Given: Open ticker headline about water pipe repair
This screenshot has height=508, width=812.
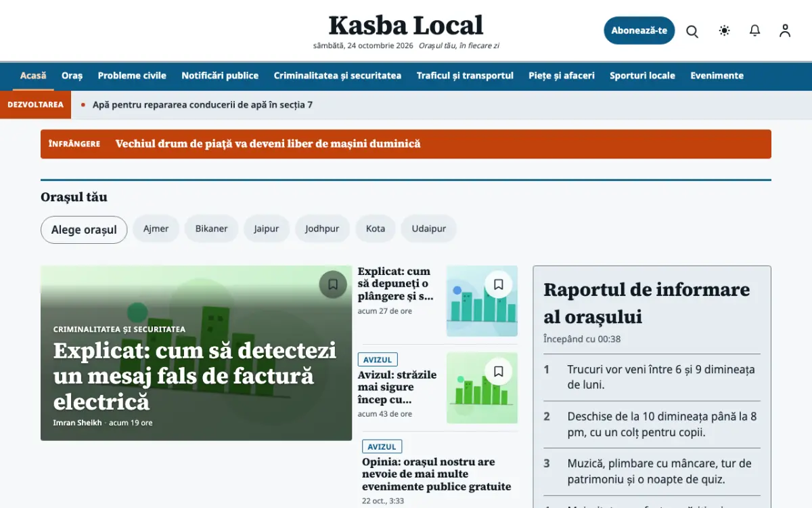Looking at the screenshot, I should tap(202, 105).
